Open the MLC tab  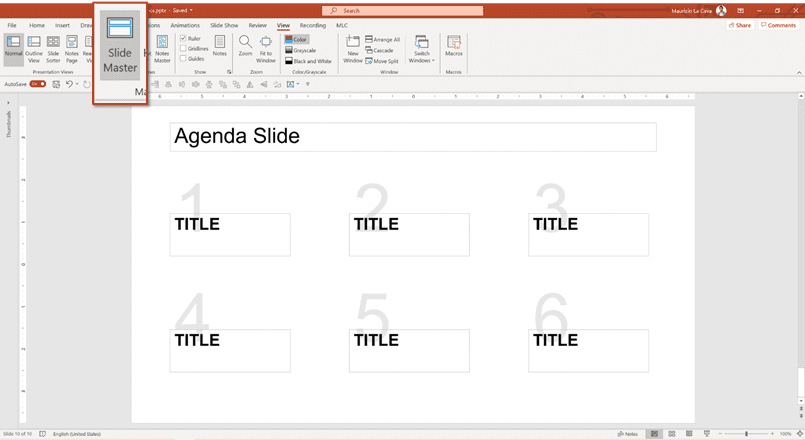[x=342, y=25]
